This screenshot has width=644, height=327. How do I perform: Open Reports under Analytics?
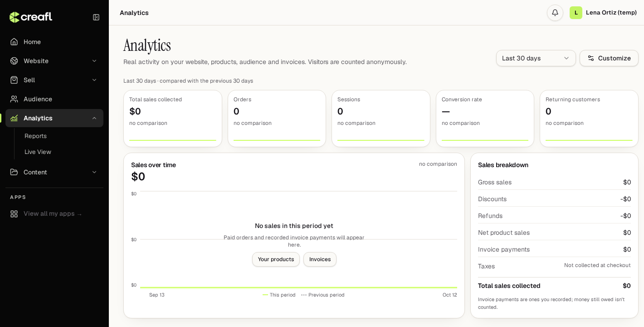pyautogui.click(x=35, y=136)
